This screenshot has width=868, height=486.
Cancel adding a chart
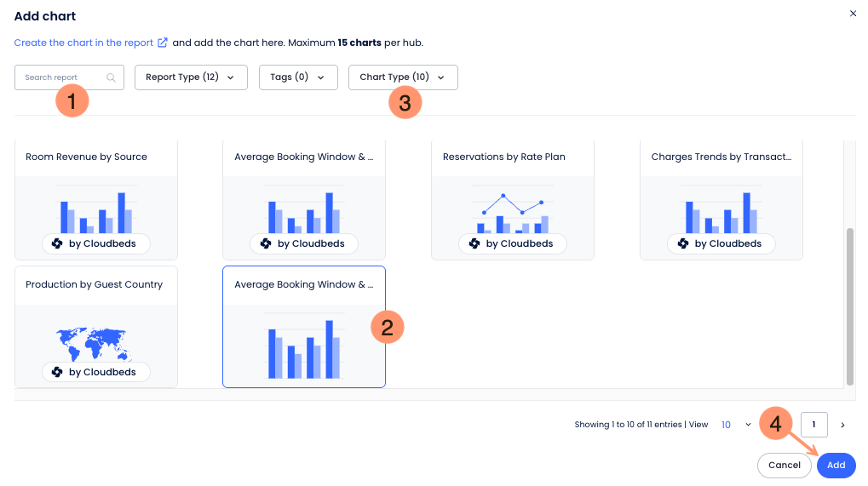click(784, 465)
